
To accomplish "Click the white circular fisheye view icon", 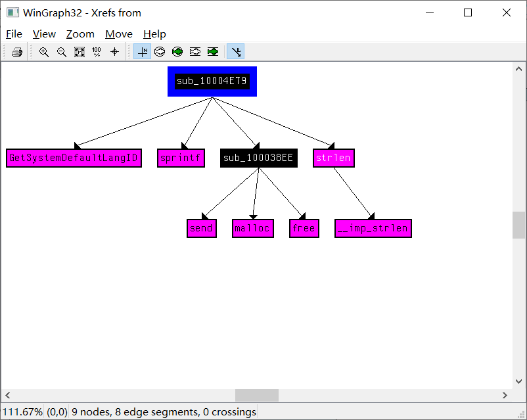I will click(x=160, y=52).
